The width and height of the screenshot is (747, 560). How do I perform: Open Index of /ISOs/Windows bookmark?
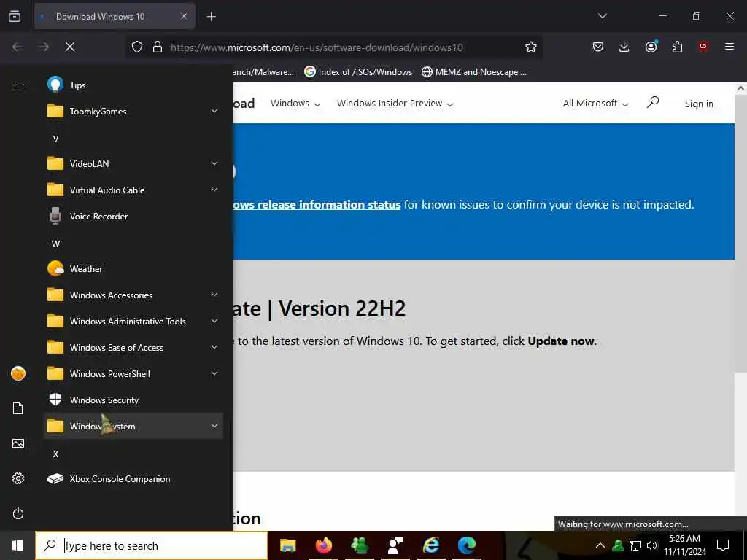[x=358, y=72]
